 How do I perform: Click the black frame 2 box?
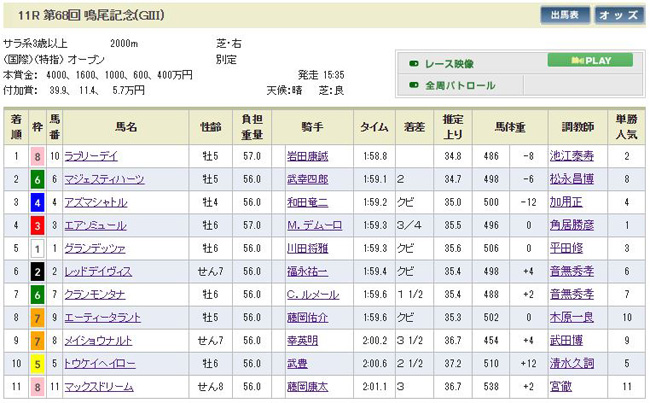(x=37, y=271)
